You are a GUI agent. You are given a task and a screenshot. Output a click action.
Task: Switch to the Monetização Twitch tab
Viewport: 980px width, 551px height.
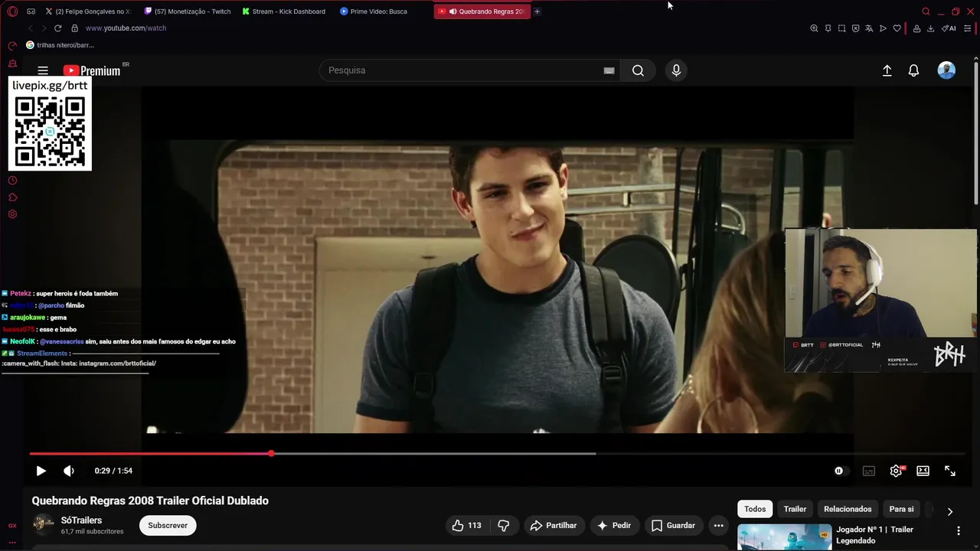coord(187,11)
